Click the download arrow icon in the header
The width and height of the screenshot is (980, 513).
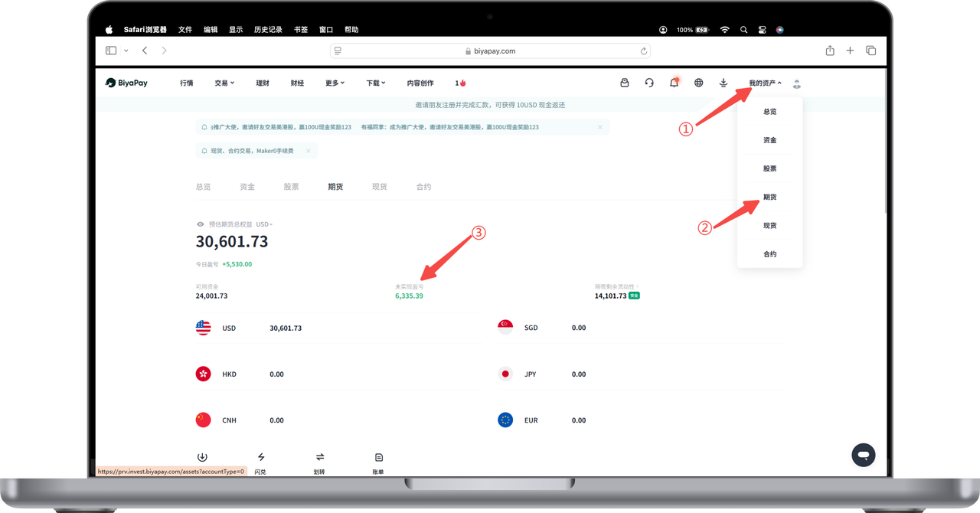pyautogui.click(x=723, y=83)
